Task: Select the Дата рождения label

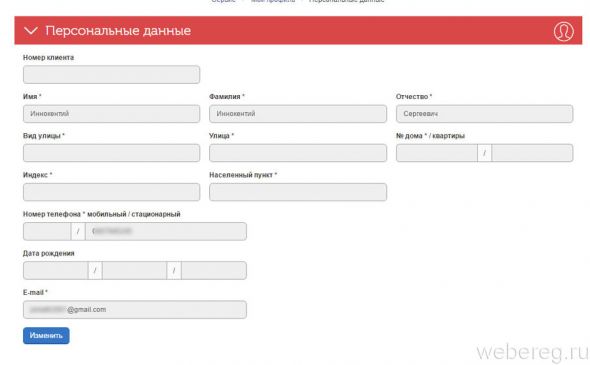Action: point(49,253)
